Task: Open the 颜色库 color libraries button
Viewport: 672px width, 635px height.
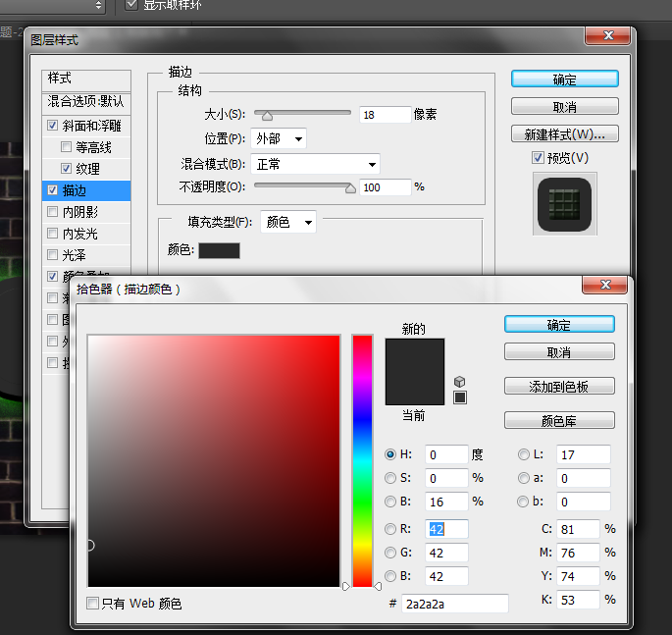Action: pos(559,420)
